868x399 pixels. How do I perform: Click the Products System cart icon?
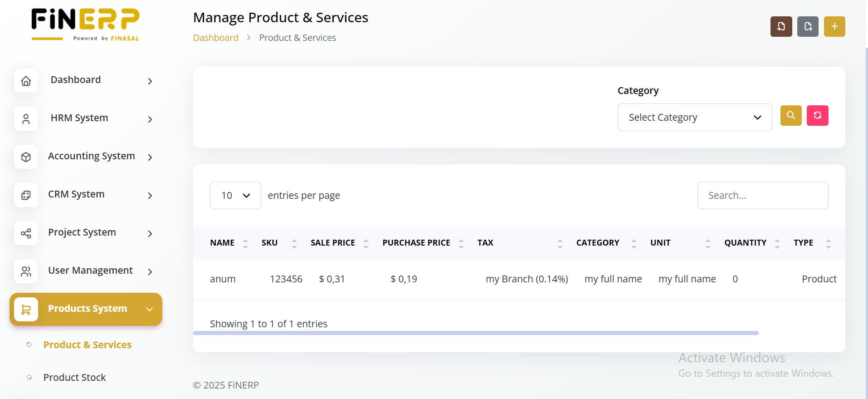pos(26,310)
